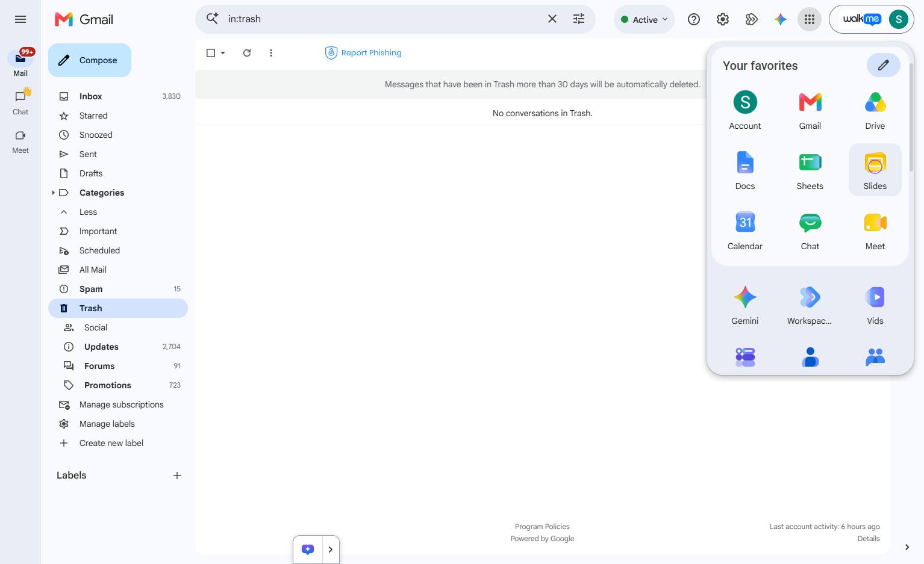The width and height of the screenshot is (924, 564).
Task: Click Report Phishing button
Action: point(363,53)
